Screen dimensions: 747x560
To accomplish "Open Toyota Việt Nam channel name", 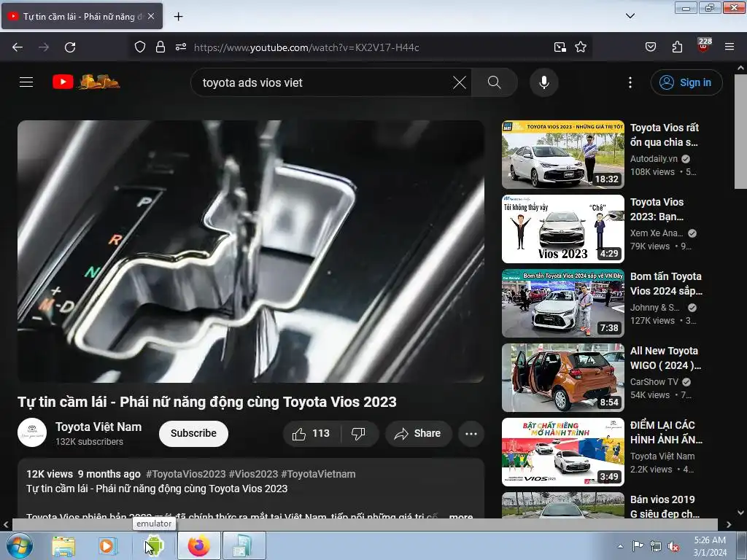I will click(x=98, y=427).
